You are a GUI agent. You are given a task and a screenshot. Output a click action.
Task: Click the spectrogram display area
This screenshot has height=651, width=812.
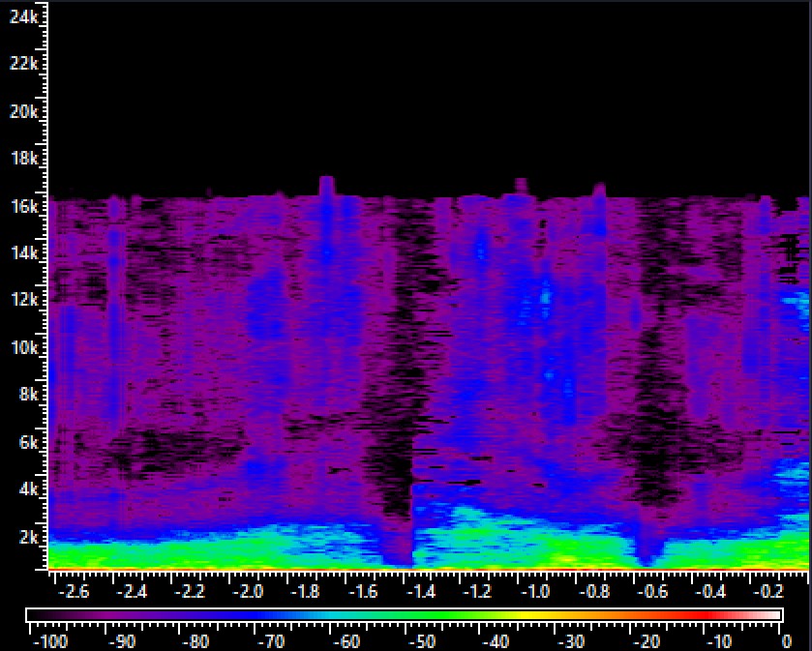tap(429, 285)
